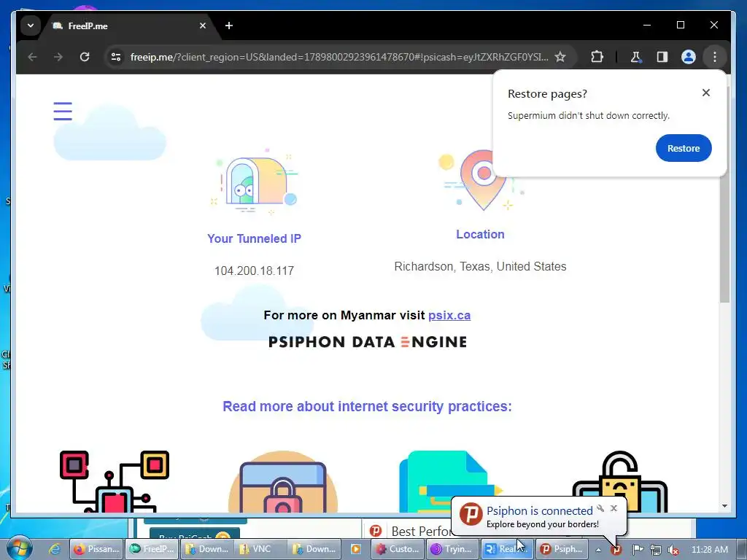The image size is (747, 560).
Task: Switch to the FreeIP... taskbar item
Action: pos(152,549)
